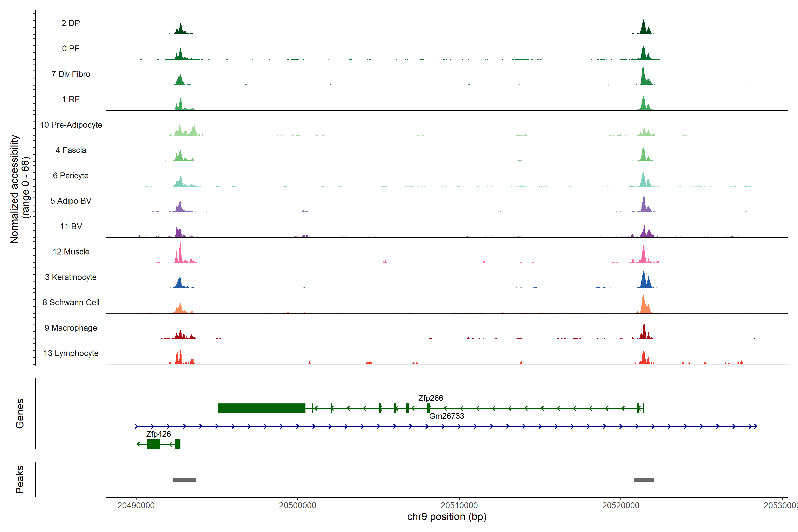
Task: Click the 20500000 axis tick label
Action: click(297, 505)
